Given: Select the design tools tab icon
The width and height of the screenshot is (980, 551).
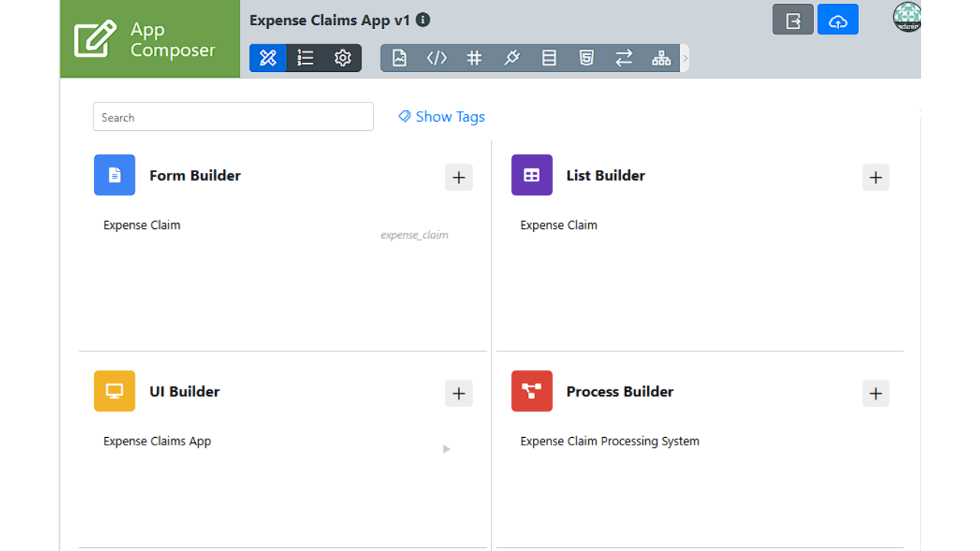Looking at the screenshot, I should tap(268, 58).
